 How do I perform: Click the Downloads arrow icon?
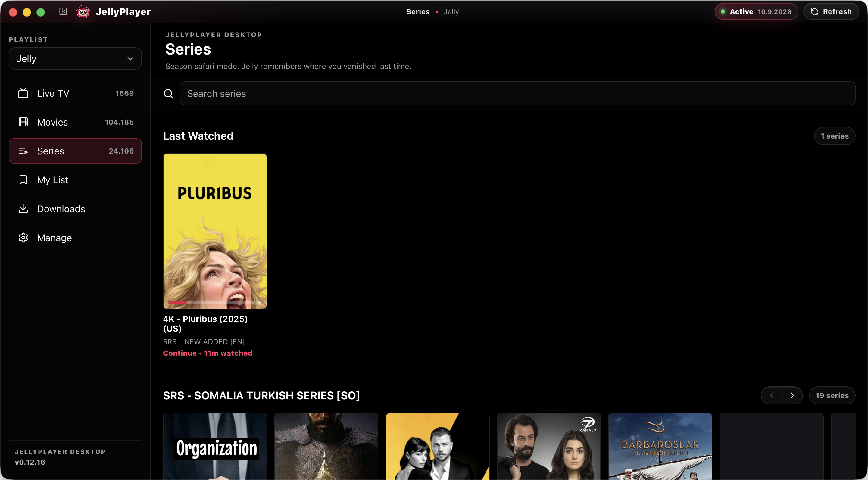23,209
